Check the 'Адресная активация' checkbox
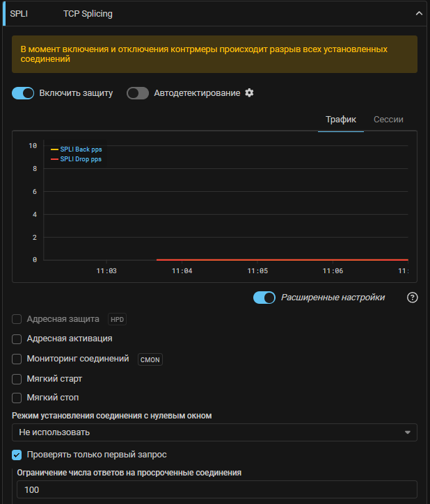 click(17, 339)
